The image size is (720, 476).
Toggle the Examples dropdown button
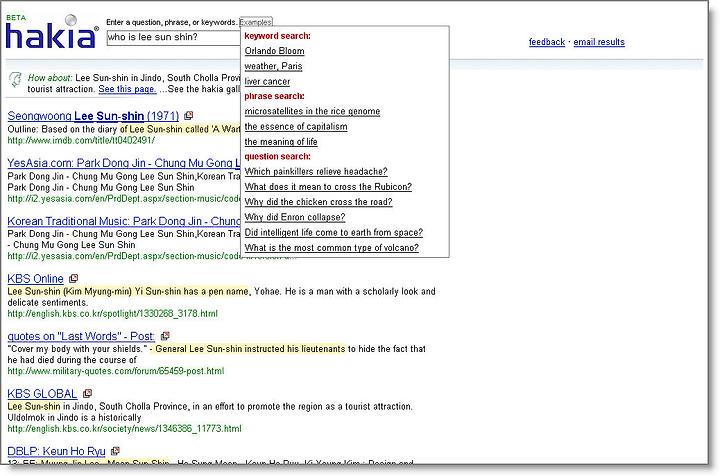[256, 22]
